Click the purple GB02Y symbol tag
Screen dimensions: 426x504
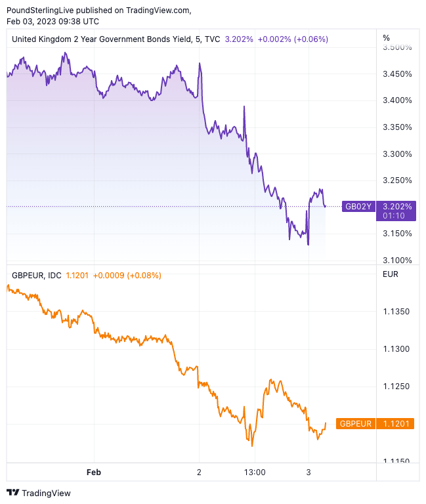(x=360, y=207)
